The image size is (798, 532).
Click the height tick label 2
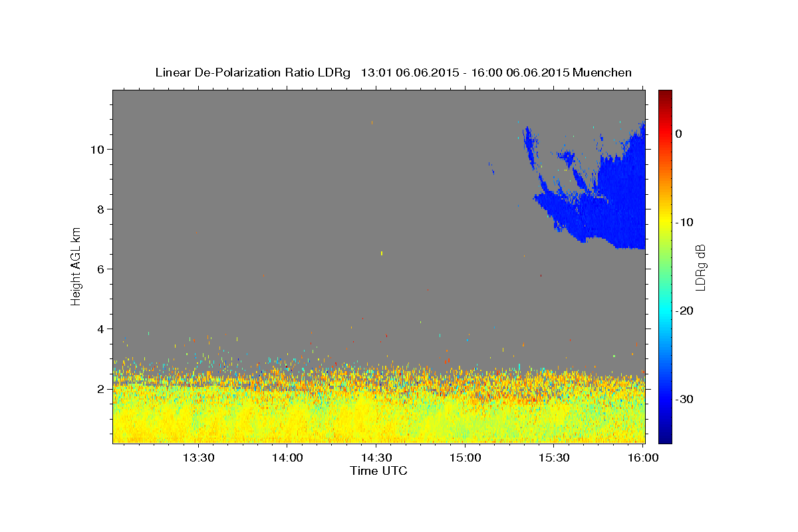pyautogui.click(x=102, y=388)
